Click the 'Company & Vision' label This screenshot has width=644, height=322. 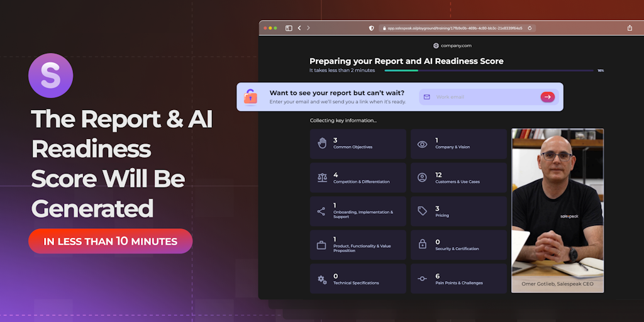point(453,147)
